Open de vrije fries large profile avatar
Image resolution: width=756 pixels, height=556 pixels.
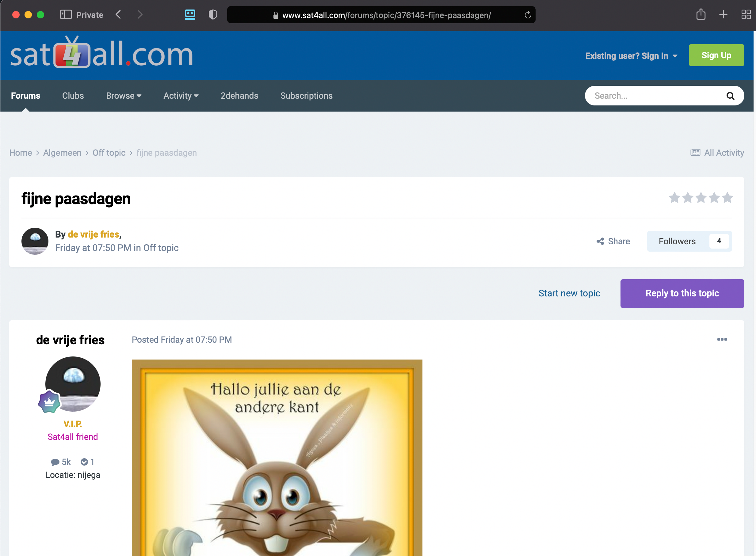(73, 384)
